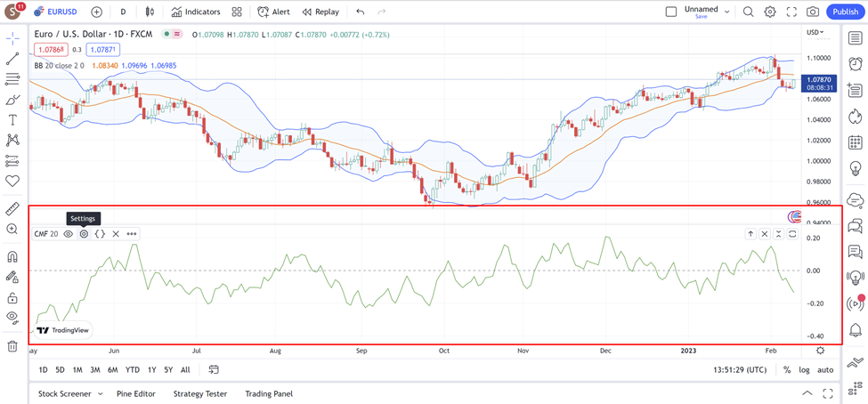Remove the CMF 20 indicator
This screenshot has width=868, height=404.
pos(116,234)
